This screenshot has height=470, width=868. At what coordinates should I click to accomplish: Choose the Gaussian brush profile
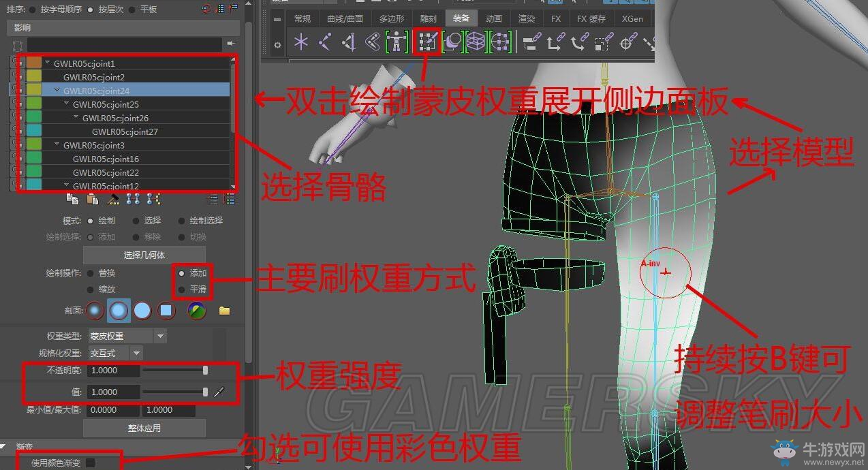[95, 311]
